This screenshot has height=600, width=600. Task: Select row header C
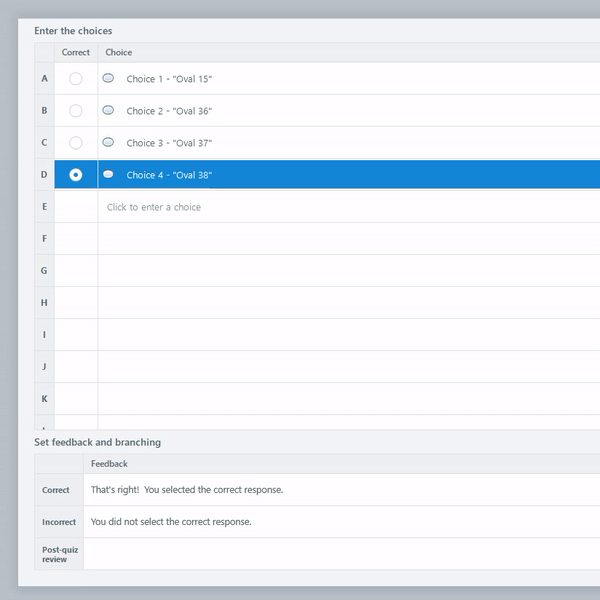pos(44,143)
